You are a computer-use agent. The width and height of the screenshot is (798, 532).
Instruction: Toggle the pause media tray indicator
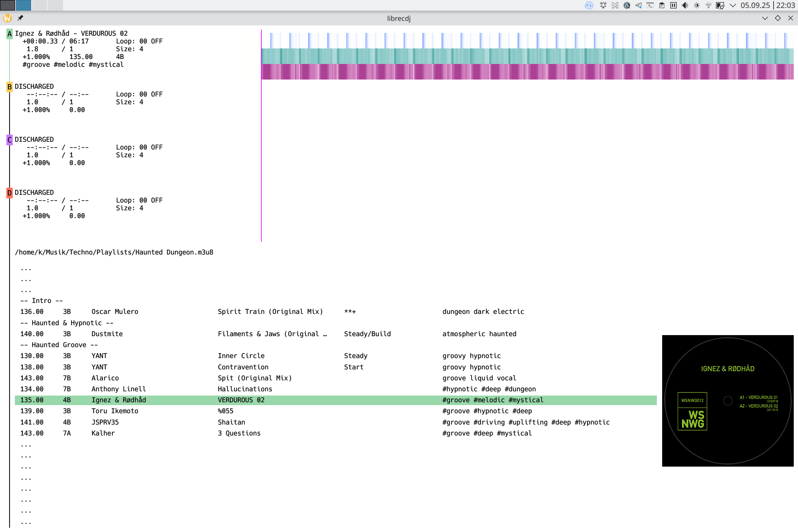click(x=673, y=5)
